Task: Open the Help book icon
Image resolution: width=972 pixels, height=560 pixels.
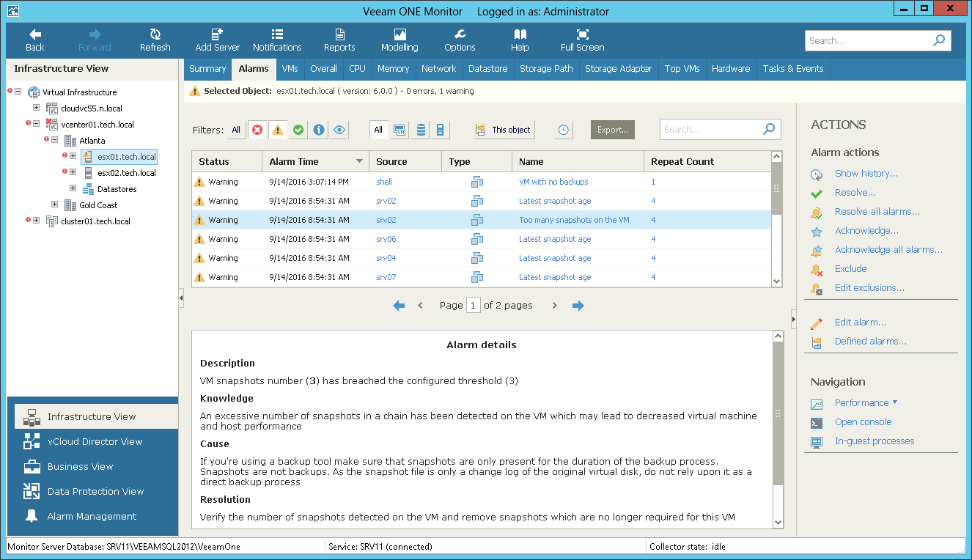Action: tap(520, 34)
